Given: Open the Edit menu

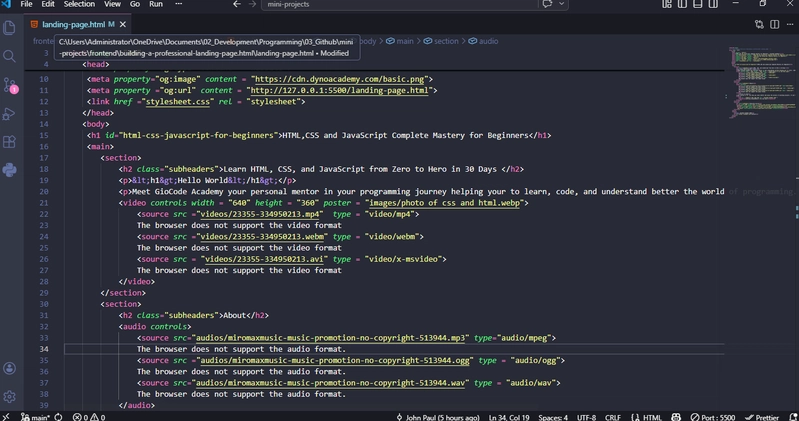Looking at the screenshot, I should (48, 4).
